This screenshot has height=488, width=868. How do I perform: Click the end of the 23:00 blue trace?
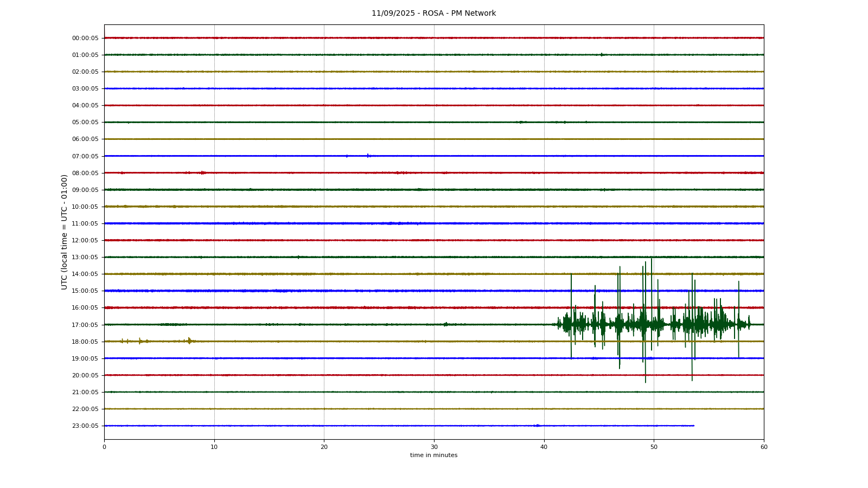693,426
